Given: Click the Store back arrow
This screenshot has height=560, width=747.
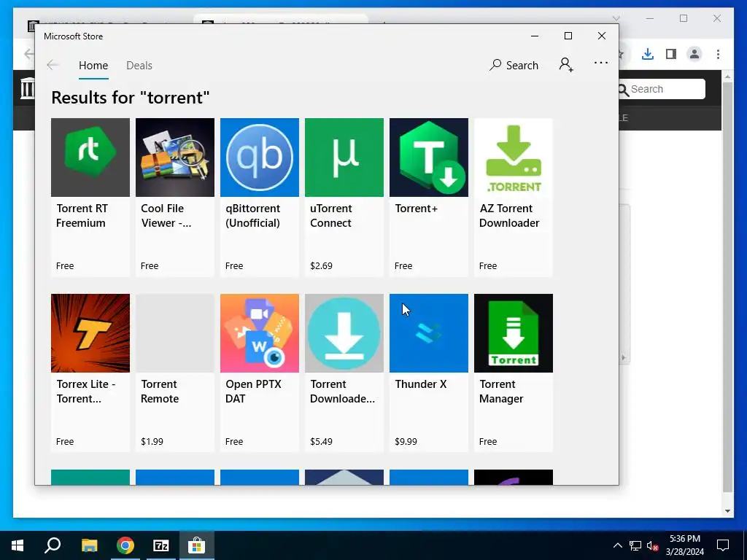Looking at the screenshot, I should 53,65.
